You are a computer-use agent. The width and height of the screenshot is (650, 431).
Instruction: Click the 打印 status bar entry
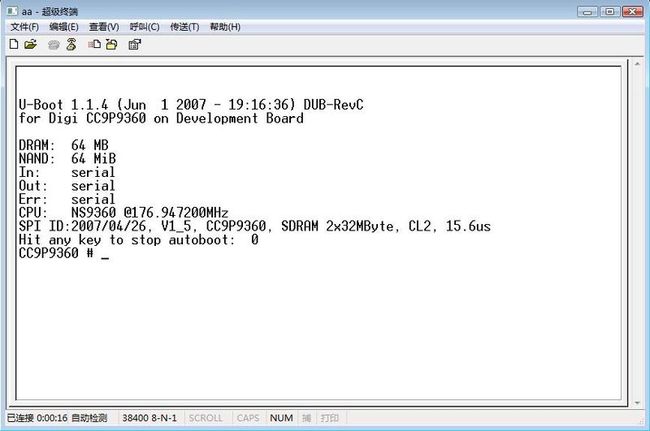[330, 418]
